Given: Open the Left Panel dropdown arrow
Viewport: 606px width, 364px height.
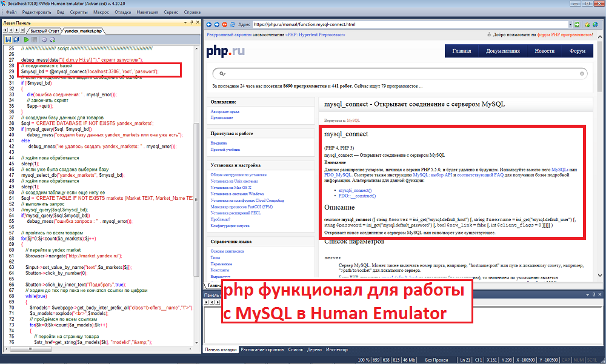Looking at the screenshot, I should [x=185, y=23].
